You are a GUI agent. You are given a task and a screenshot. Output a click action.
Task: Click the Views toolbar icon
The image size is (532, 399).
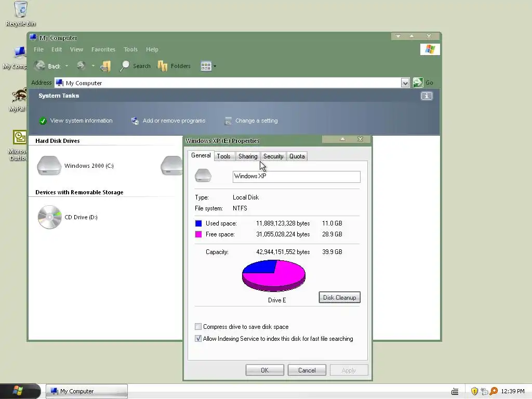tap(206, 66)
